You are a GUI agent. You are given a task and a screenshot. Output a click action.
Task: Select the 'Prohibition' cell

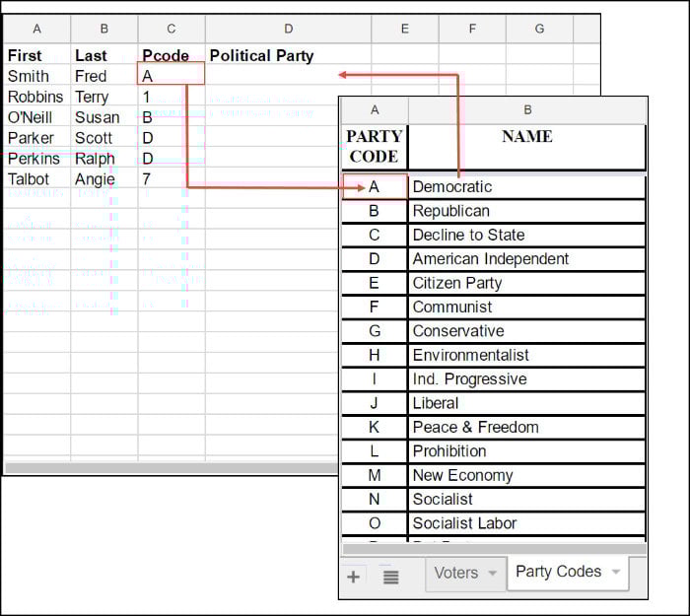(x=526, y=451)
